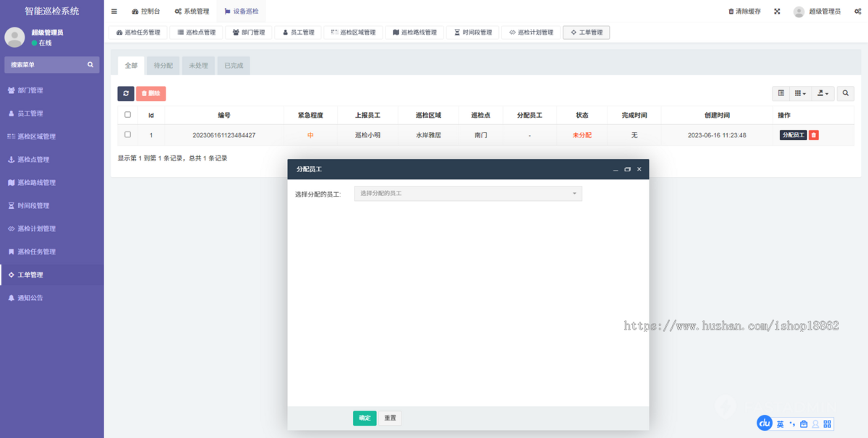Open the 选择分配的员工 dropdown in the dialog

[x=467, y=193]
